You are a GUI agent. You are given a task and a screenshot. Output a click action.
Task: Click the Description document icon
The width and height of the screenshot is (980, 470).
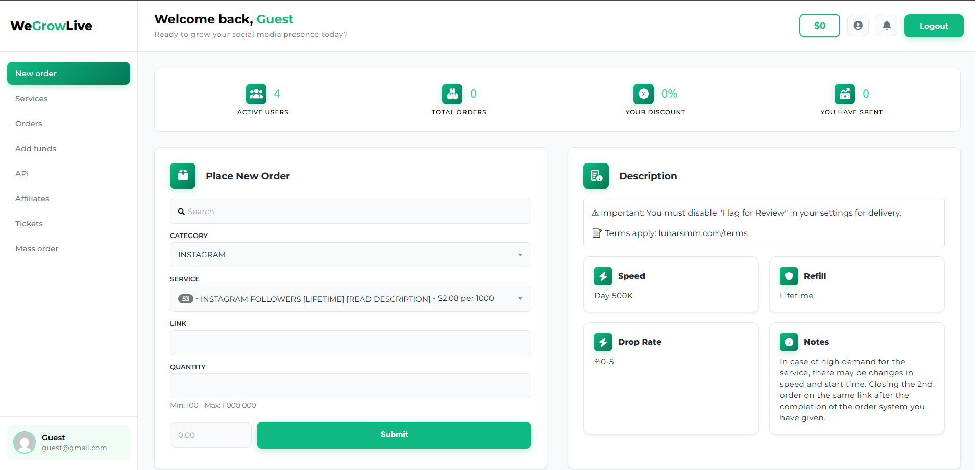tap(596, 176)
